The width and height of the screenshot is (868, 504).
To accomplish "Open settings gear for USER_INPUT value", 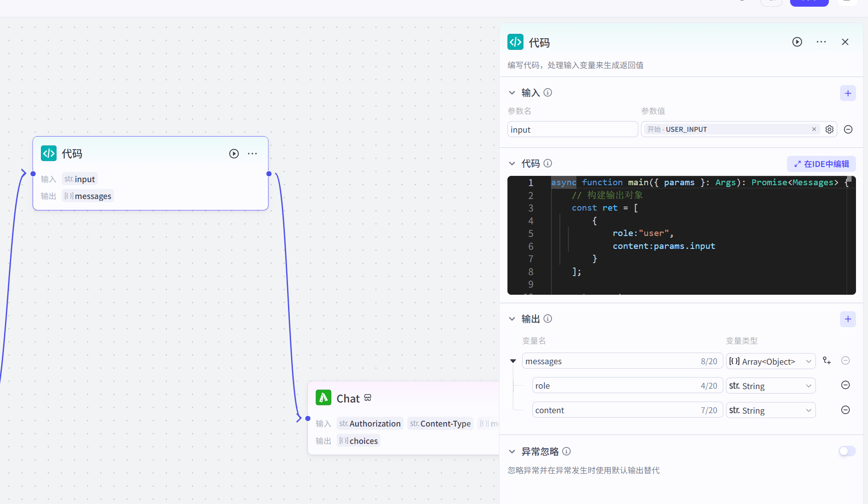I will point(829,129).
